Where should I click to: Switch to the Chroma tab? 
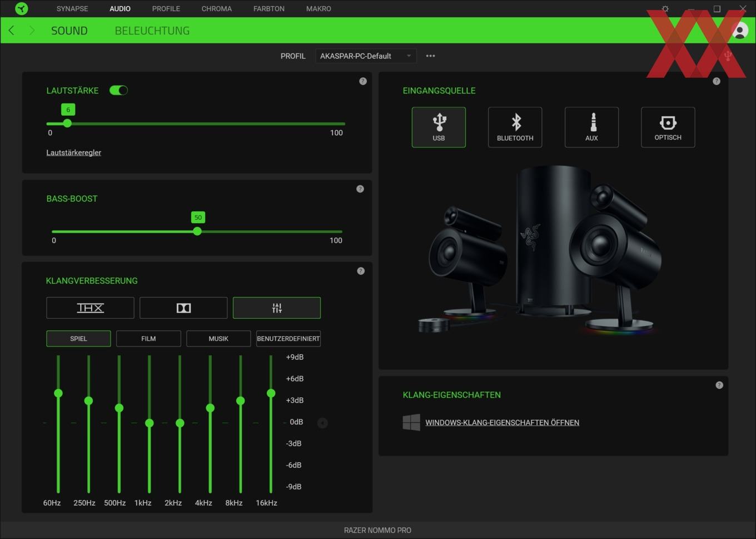click(x=217, y=9)
